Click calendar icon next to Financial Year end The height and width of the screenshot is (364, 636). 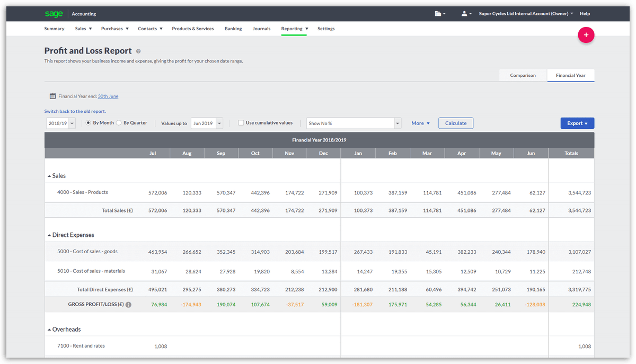click(x=52, y=96)
